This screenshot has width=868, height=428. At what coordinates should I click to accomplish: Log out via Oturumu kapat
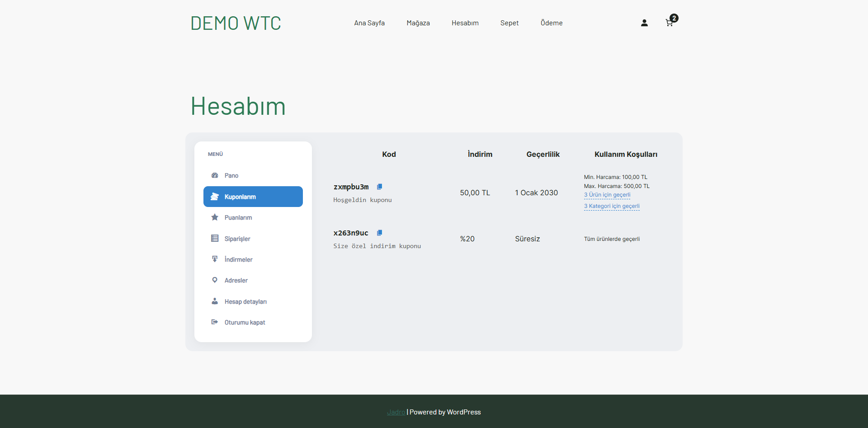(x=245, y=322)
